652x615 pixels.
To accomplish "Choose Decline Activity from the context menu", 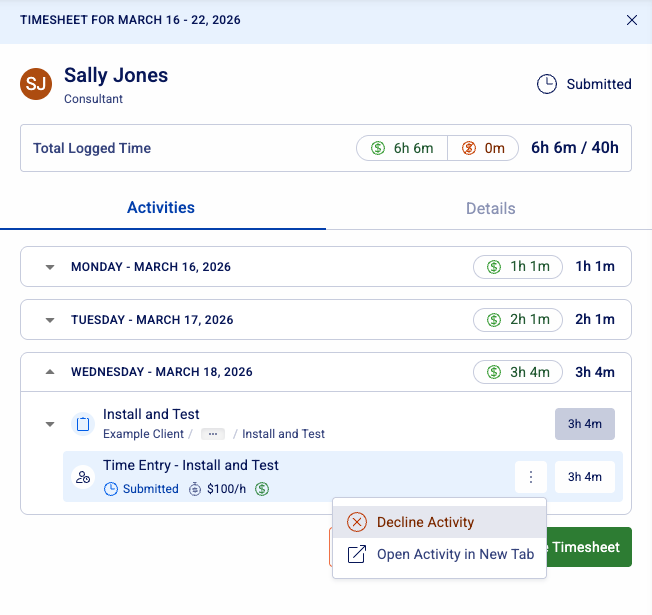I will coord(425,522).
